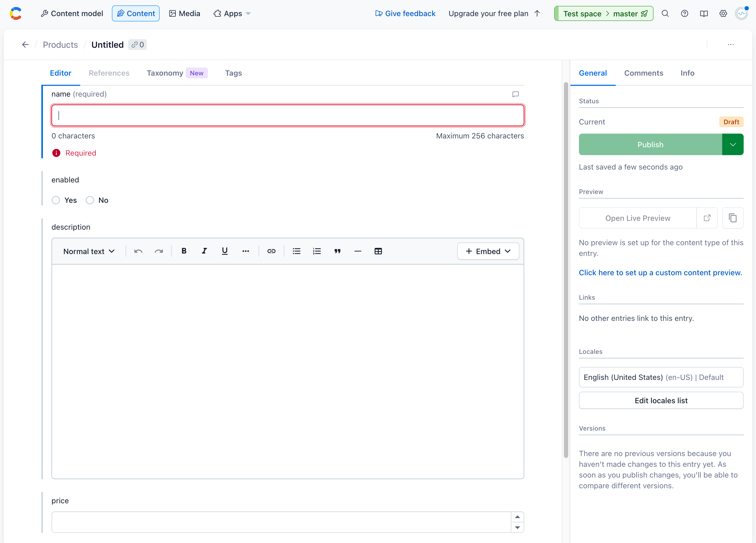Open the comment icon on name field
Image resolution: width=756 pixels, height=543 pixels.
coord(515,94)
